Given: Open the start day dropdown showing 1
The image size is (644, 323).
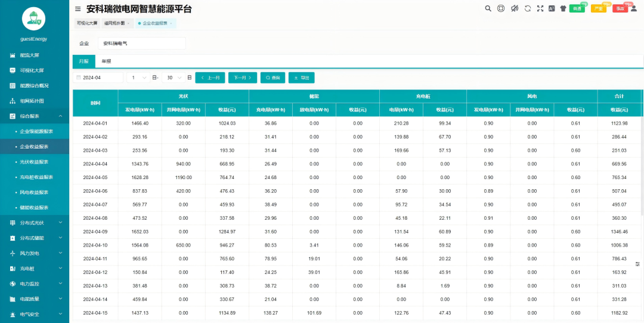Looking at the screenshot, I should pyautogui.click(x=139, y=78).
